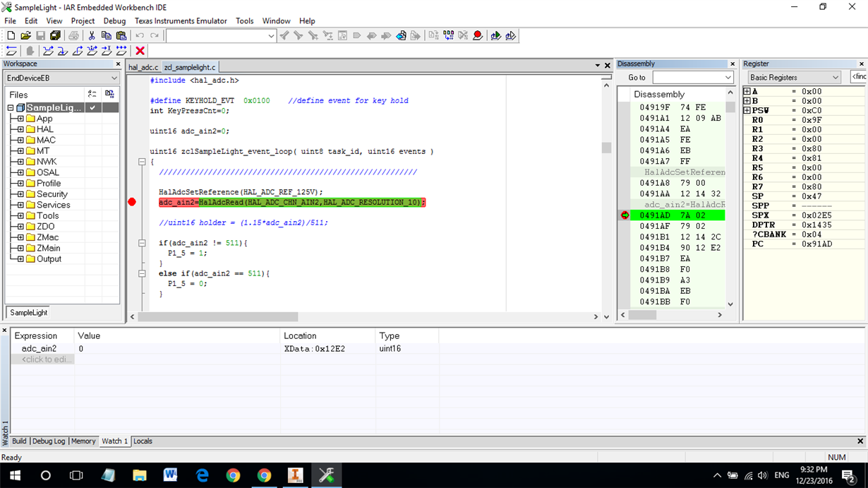Expand the PSW register node
Screen dimensions: 868x488
click(747, 110)
